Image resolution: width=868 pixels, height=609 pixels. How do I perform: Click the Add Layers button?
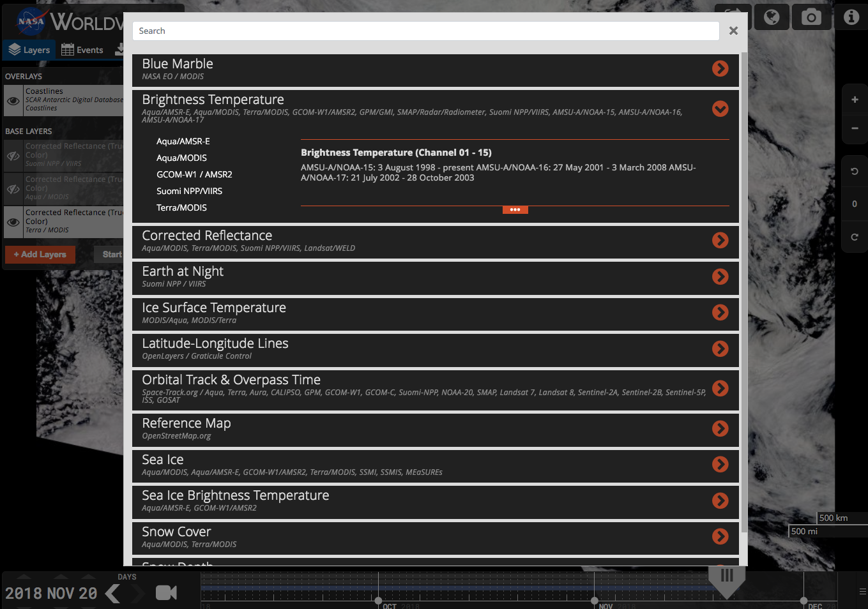[x=40, y=254]
